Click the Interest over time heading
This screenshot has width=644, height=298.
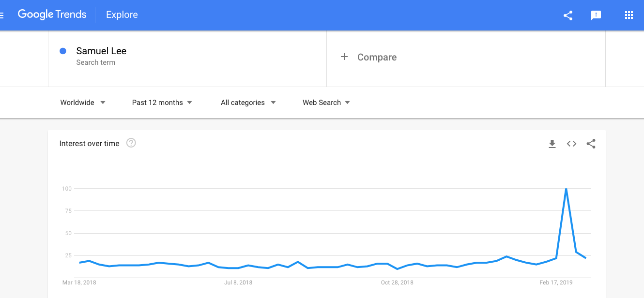(89, 144)
